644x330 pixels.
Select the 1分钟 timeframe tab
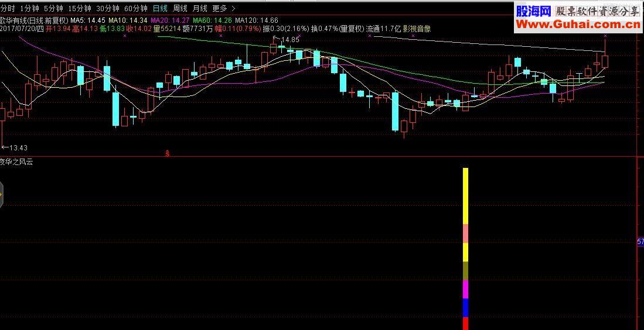[x=30, y=8]
